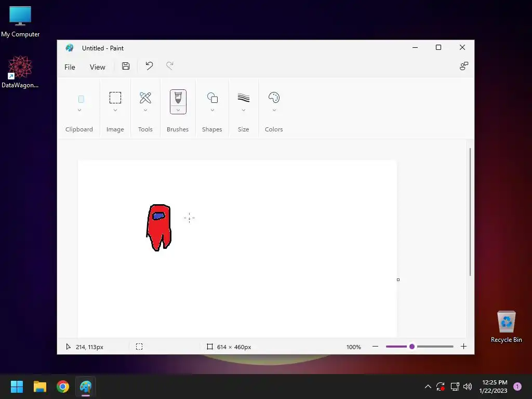Click the Tools pencil and brush icon
This screenshot has width=532, height=399.
(145, 98)
